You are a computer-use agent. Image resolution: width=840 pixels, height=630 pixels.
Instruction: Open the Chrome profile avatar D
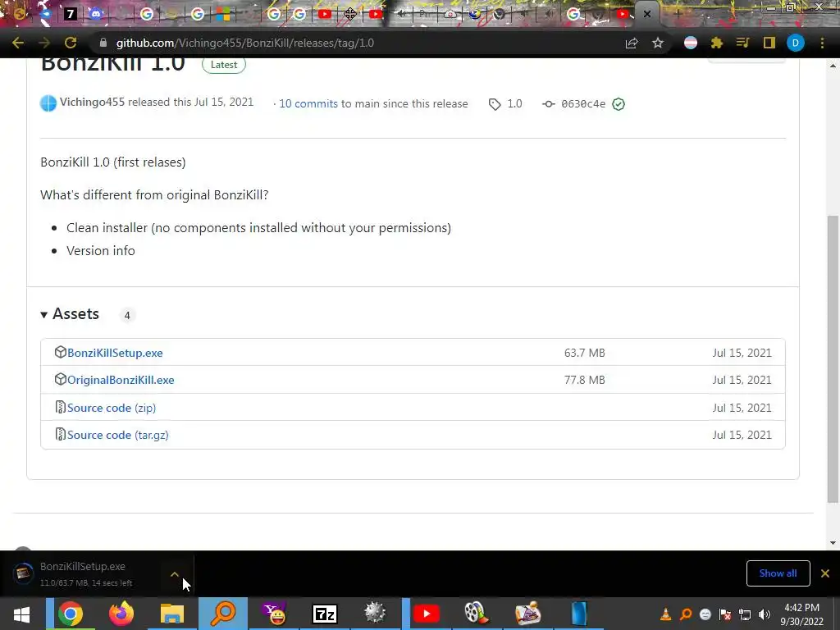click(x=796, y=43)
